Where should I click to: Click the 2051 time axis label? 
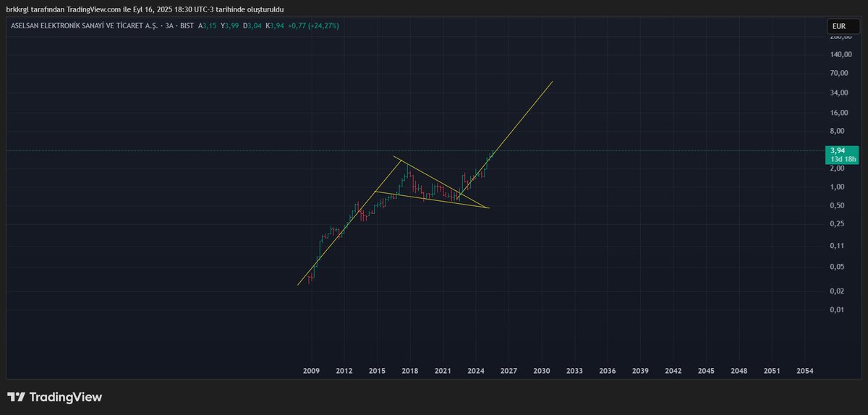772,371
